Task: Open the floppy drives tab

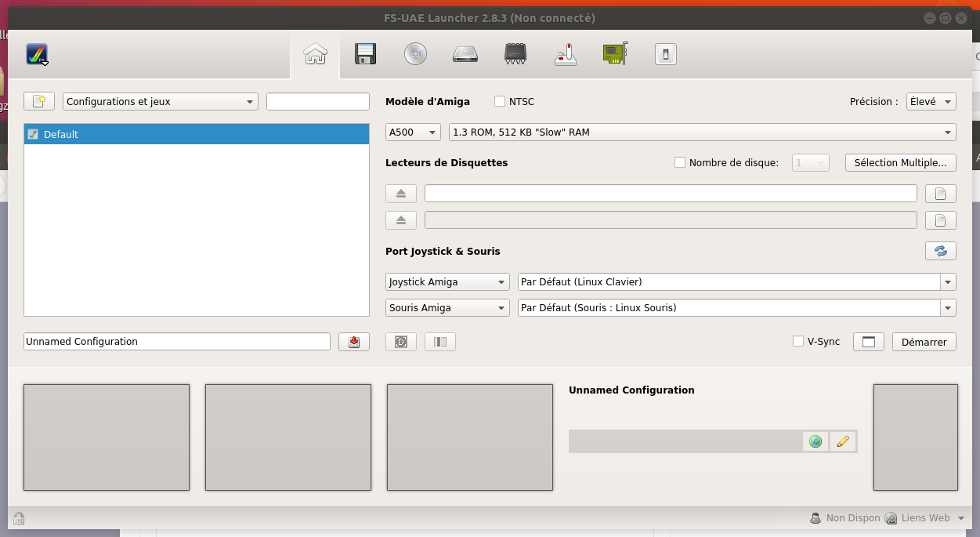Action: click(x=366, y=54)
